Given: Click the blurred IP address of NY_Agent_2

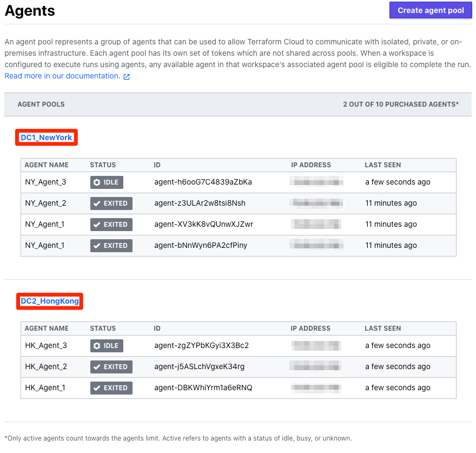Looking at the screenshot, I should click(x=316, y=203).
